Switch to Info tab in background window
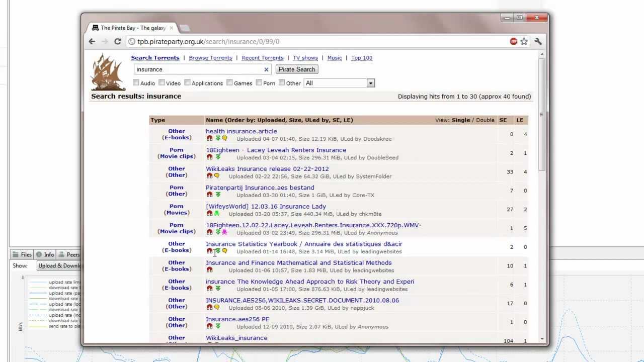The width and height of the screenshot is (644, 362). [45, 255]
